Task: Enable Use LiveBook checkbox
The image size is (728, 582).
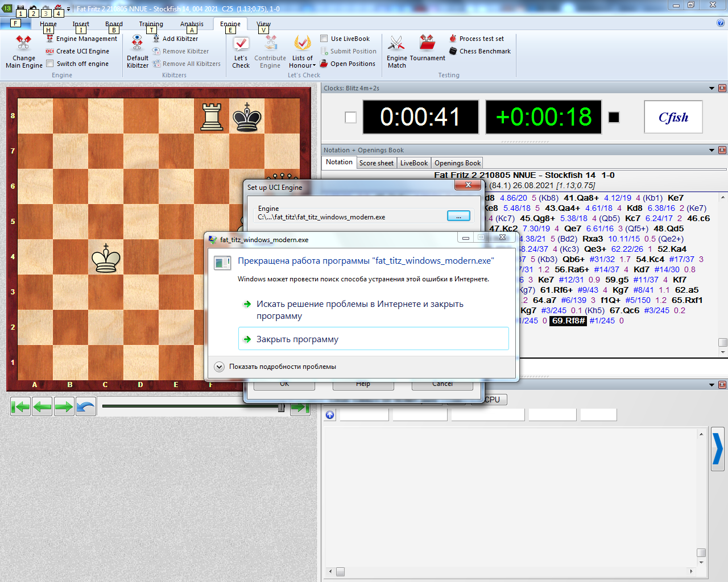Action: pos(324,39)
